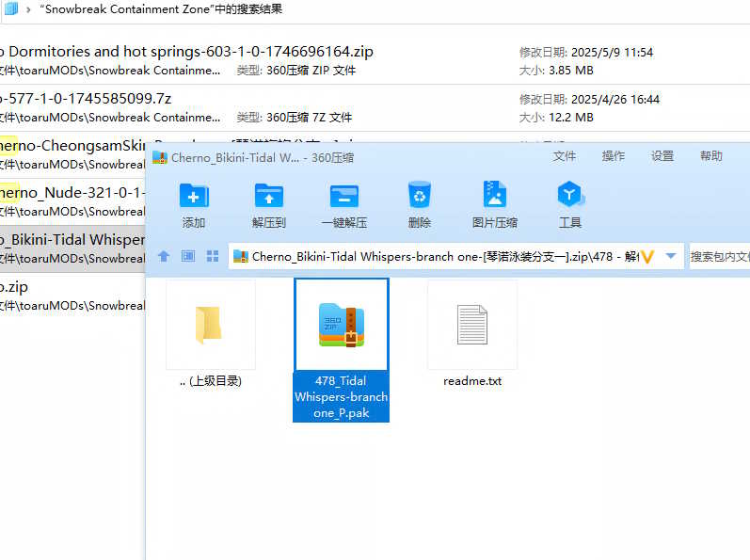Click the 一键解压 (One-click extract) icon

point(343,197)
